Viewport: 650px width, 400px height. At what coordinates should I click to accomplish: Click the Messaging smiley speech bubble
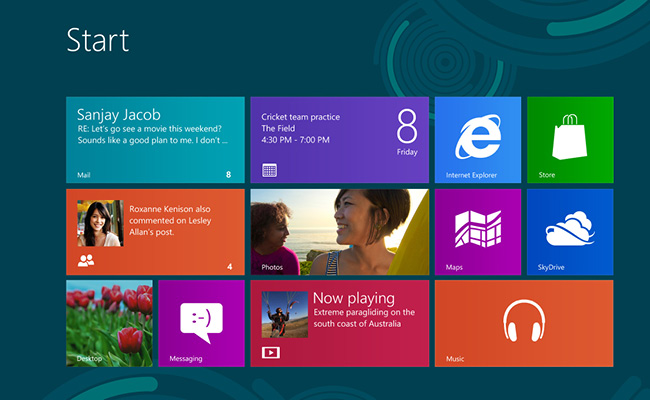(x=201, y=322)
